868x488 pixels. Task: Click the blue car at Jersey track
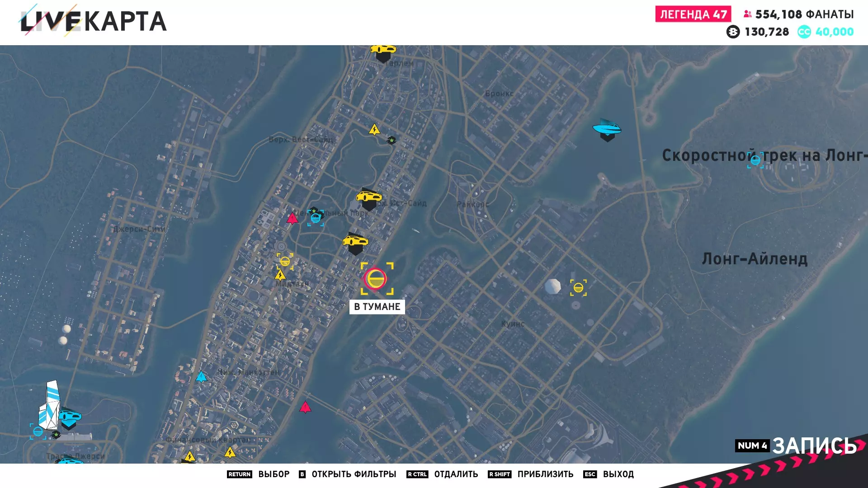70,417
